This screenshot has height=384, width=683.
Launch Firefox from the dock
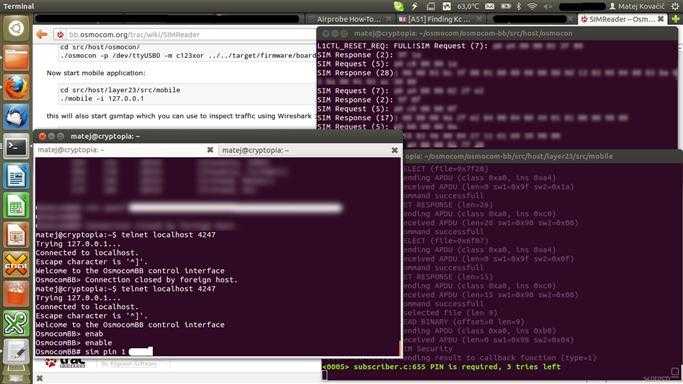(16, 87)
